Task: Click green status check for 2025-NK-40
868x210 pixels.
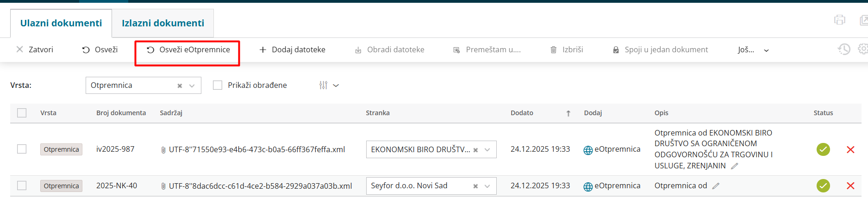Action: (x=823, y=185)
